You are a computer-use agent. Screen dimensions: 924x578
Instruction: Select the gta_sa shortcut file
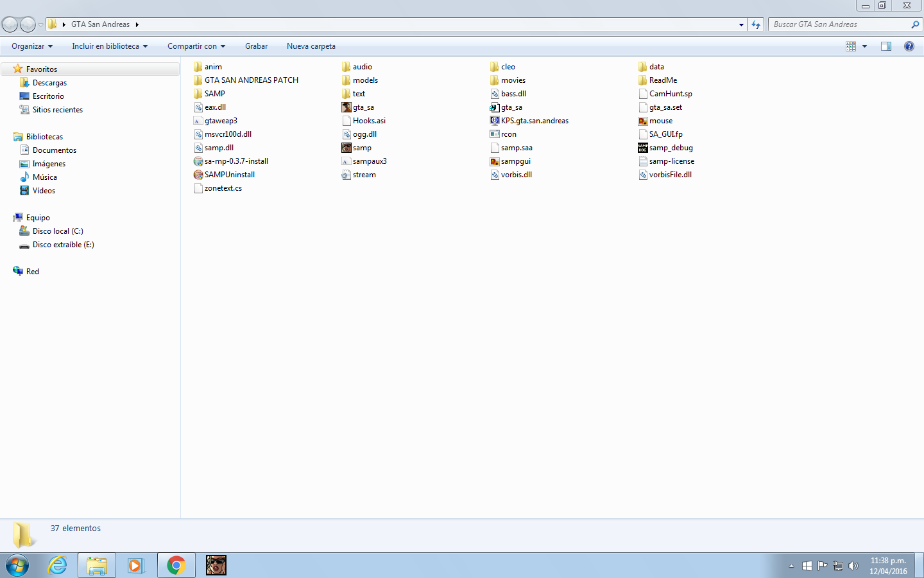pyautogui.click(x=506, y=107)
